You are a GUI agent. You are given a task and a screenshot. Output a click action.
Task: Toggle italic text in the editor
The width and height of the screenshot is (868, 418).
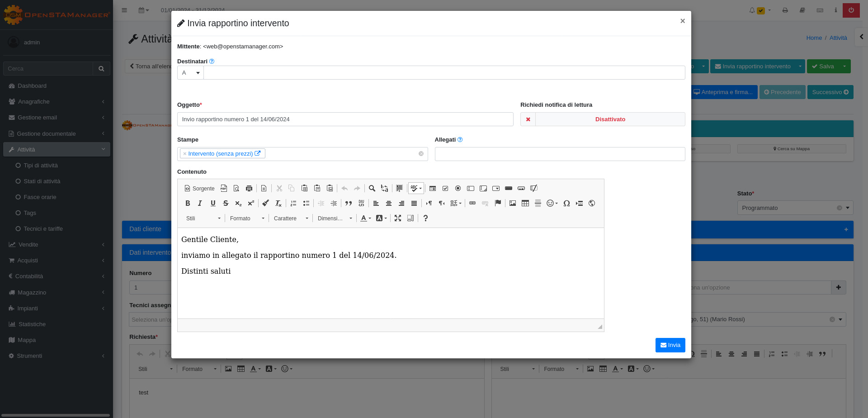[200, 204]
